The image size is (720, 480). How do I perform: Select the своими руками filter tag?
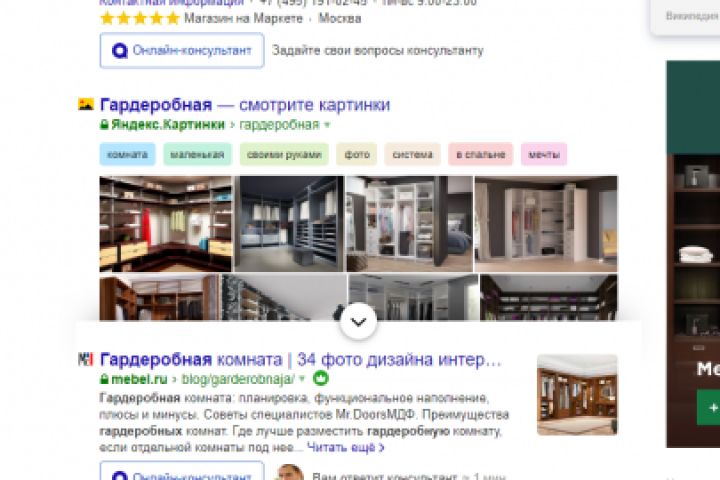coord(284,154)
